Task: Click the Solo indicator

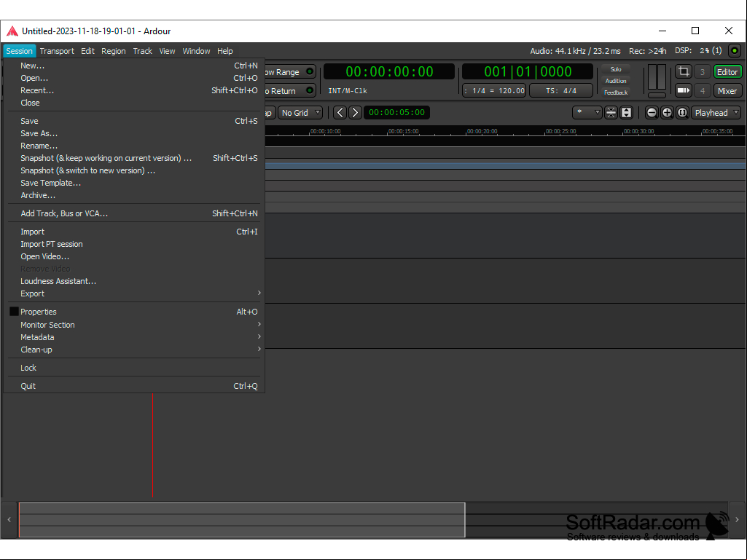Action: [x=616, y=69]
